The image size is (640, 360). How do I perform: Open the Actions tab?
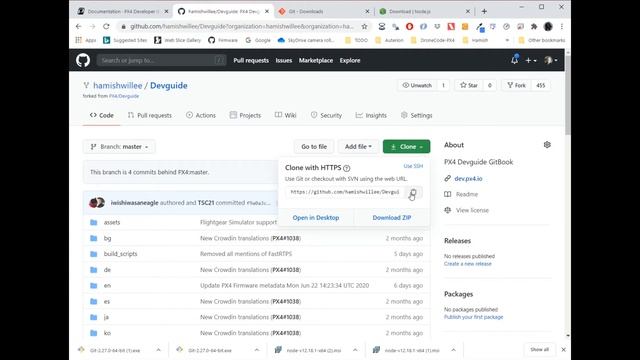pos(201,116)
